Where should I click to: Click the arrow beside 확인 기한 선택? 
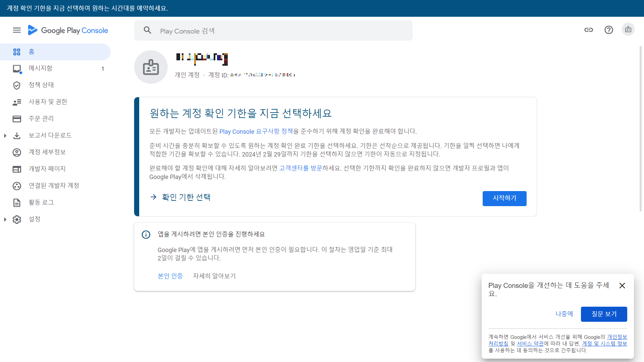[x=153, y=197]
